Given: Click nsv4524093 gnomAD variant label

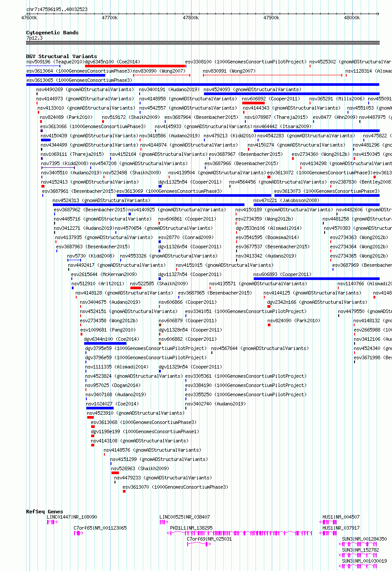Looking at the screenshot, I should tap(252, 89).
